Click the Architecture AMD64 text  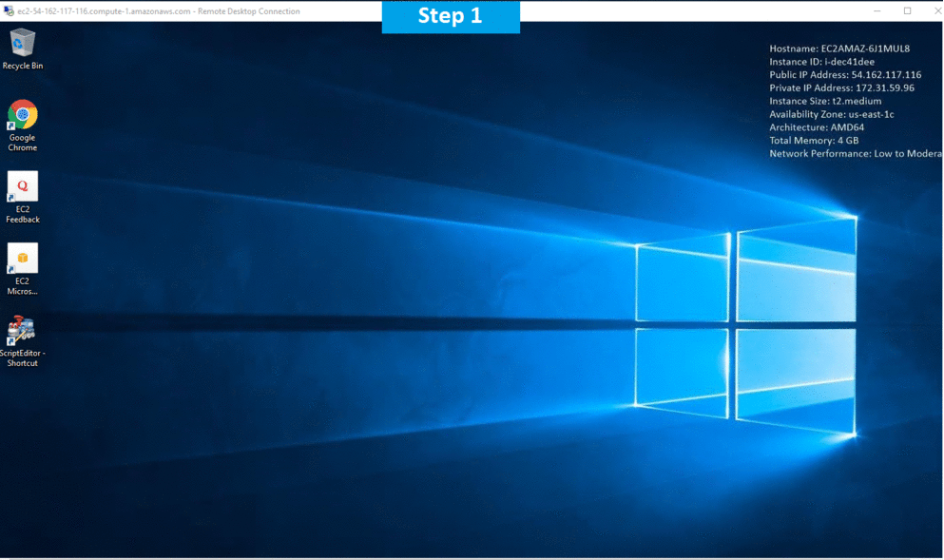[816, 127]
